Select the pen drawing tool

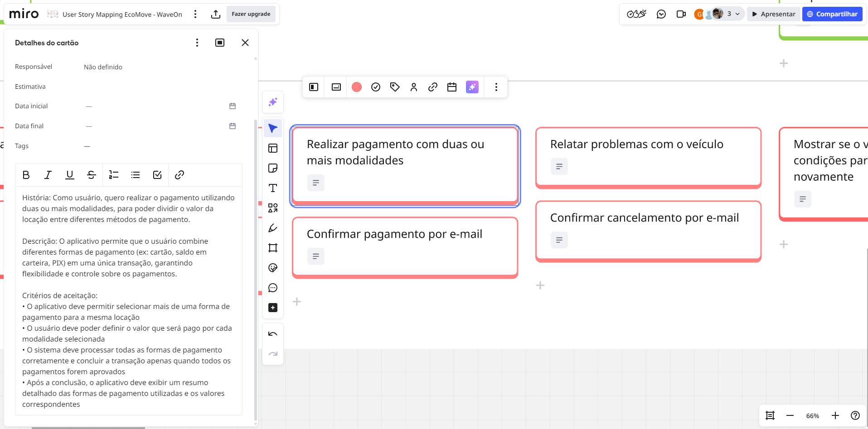(x=273, y=228)
